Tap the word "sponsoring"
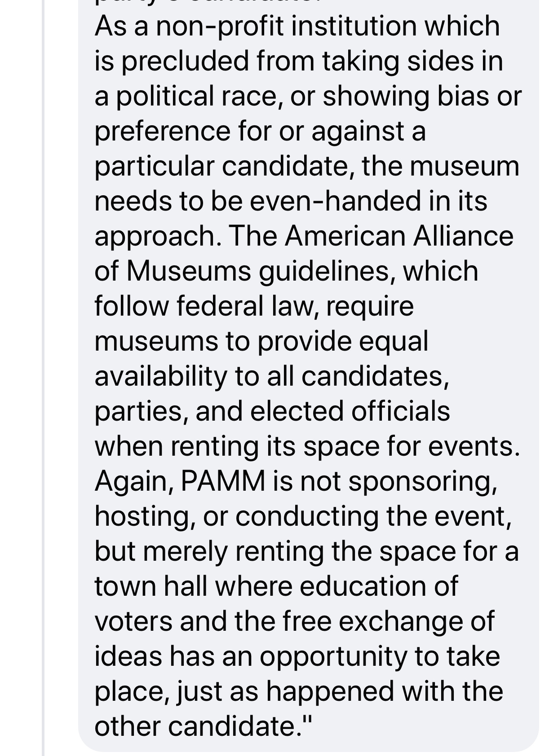 pyautogui.click(x=422, y=481)
